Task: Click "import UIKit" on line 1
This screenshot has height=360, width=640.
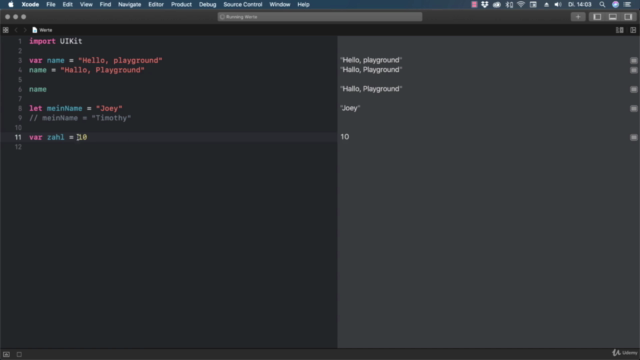Action: pyautogui.click(x=56, y=41)
